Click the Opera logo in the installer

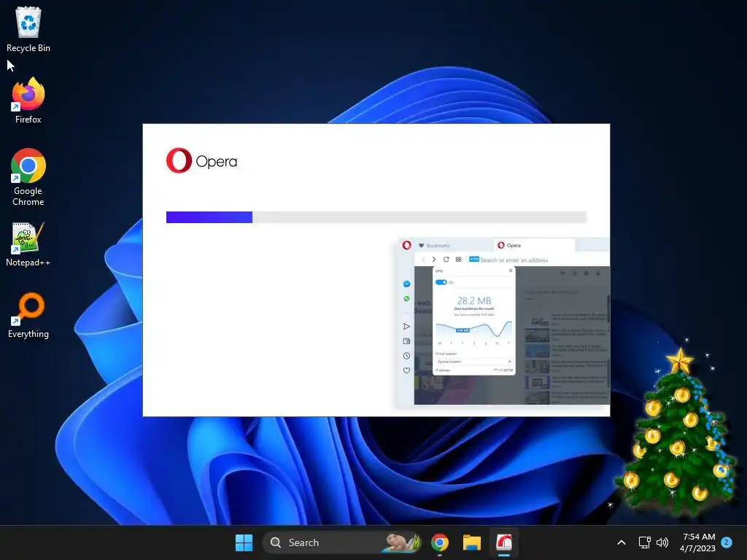pyautogui.click(x=201, y=160)
